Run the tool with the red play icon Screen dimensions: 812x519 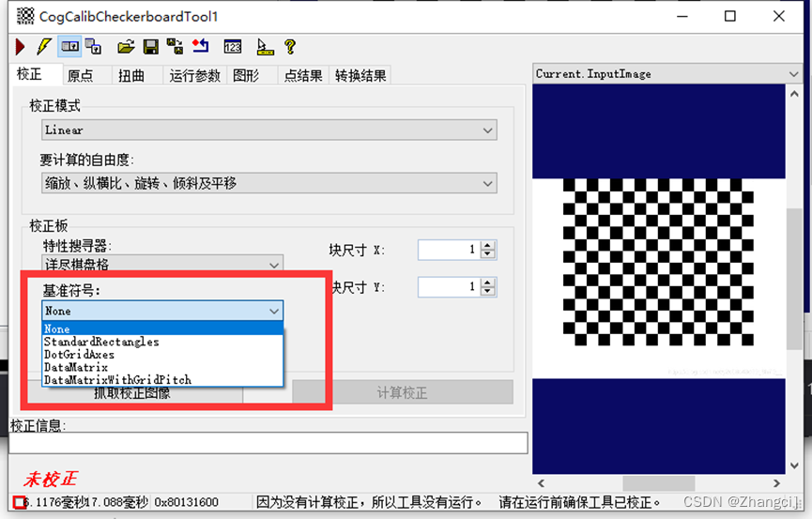[21, 47]
